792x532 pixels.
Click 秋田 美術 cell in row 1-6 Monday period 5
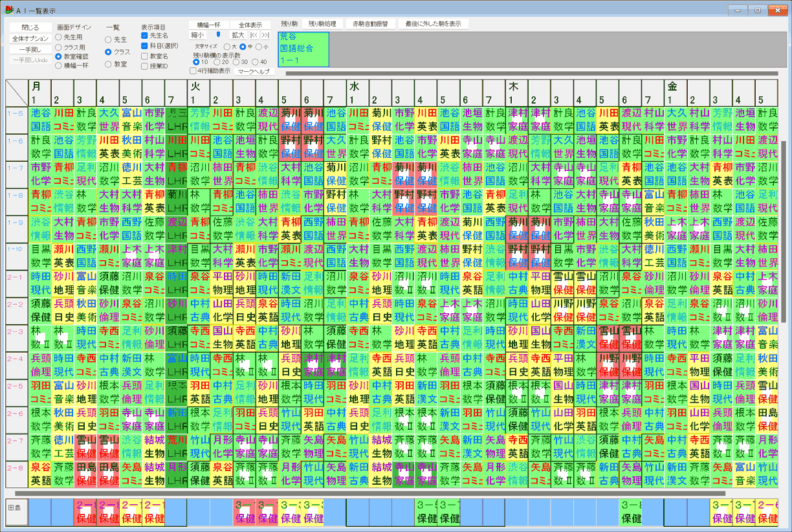131,148
